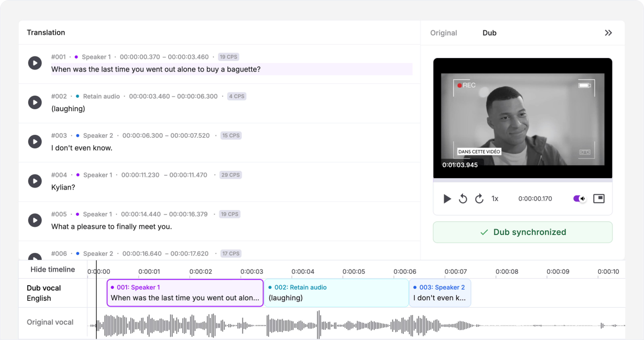The width and height of the screenshot is (644, 340).
Task: Edit the 'Kylian?' translation text
Action: coord(63,187)
